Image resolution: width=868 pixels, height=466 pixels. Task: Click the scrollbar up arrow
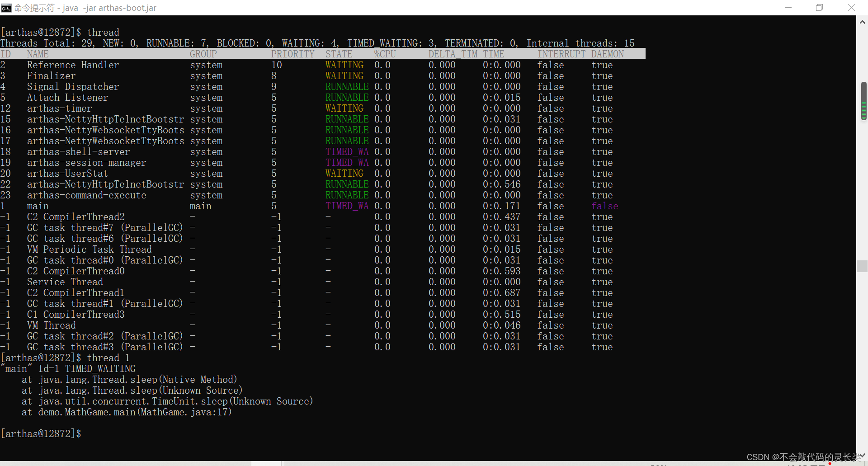tap(862, 21)
